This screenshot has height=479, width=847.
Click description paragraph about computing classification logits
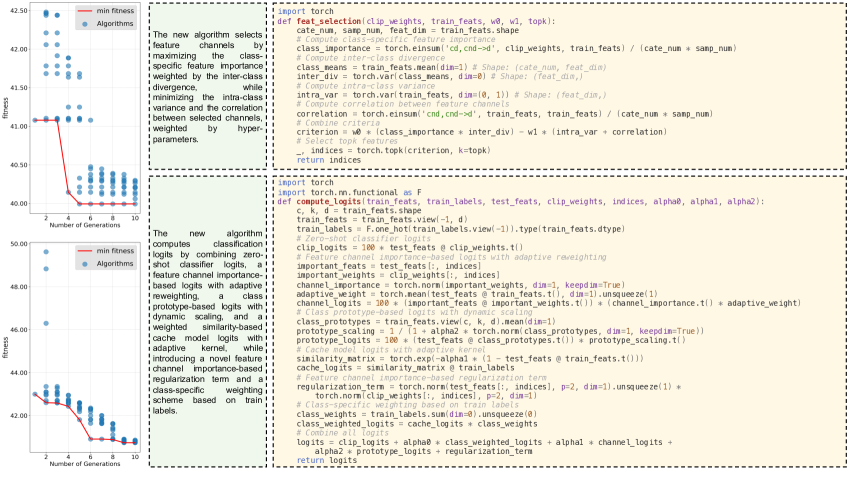tap(207, 322)
